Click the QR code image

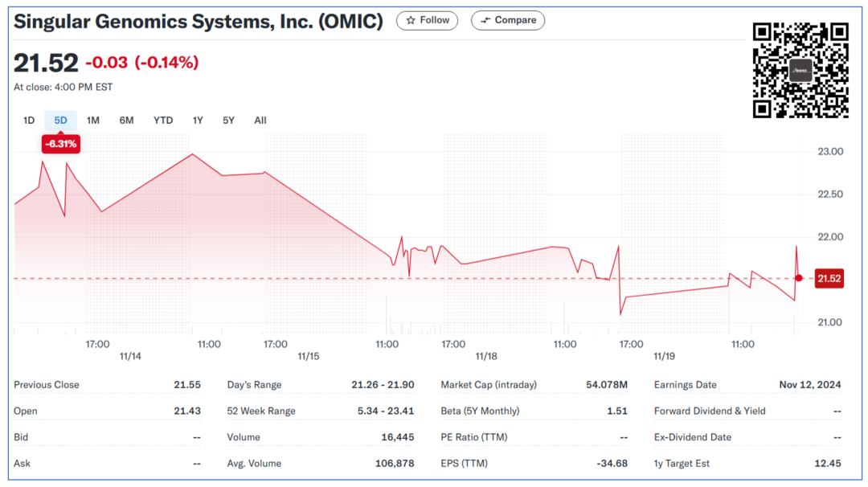[800, 71]
